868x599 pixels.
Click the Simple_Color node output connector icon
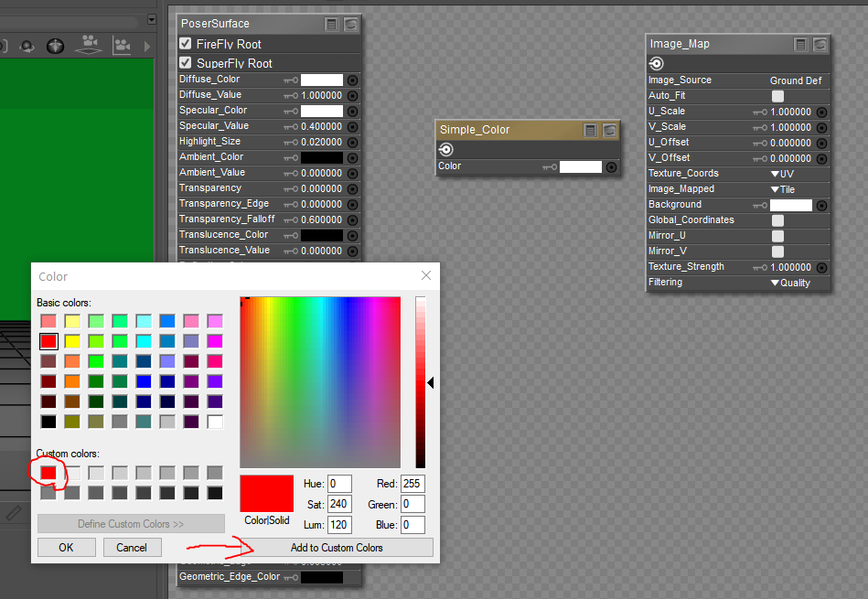tap(446, 149)
